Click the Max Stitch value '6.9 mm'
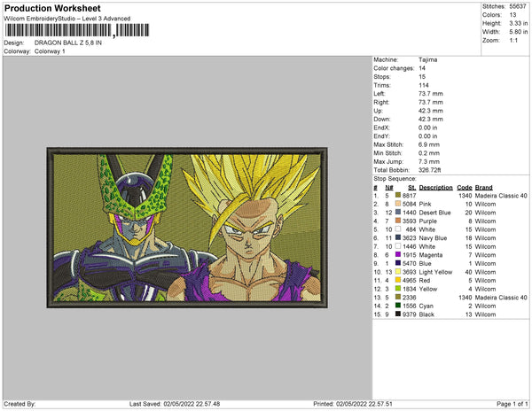The image size is (532, 411). coord(429,144)
